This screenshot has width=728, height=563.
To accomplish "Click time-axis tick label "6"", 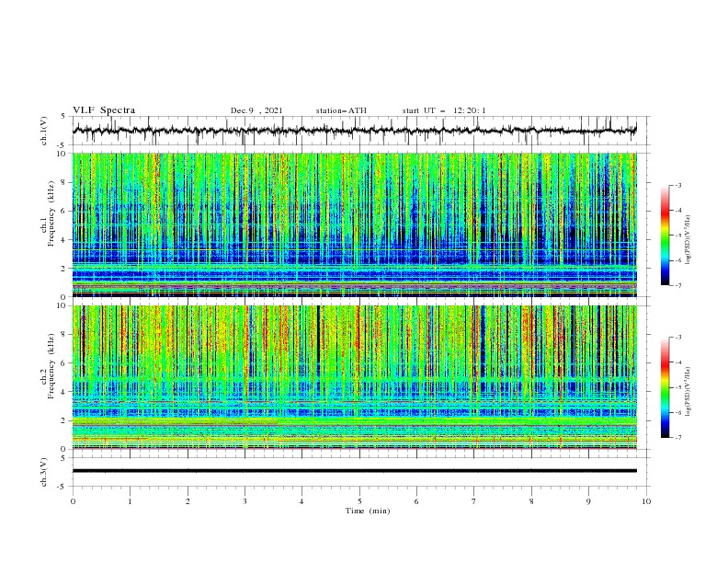I will (416, 501).
